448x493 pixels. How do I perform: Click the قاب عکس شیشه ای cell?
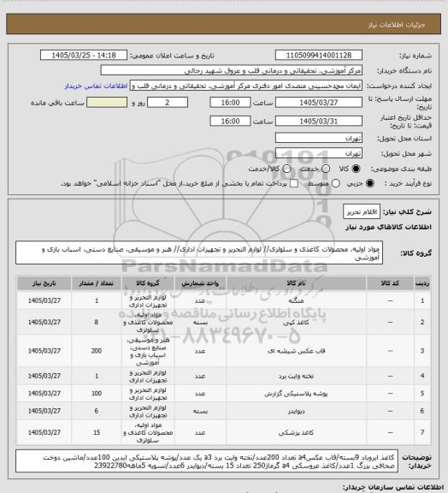pos(296,351)
